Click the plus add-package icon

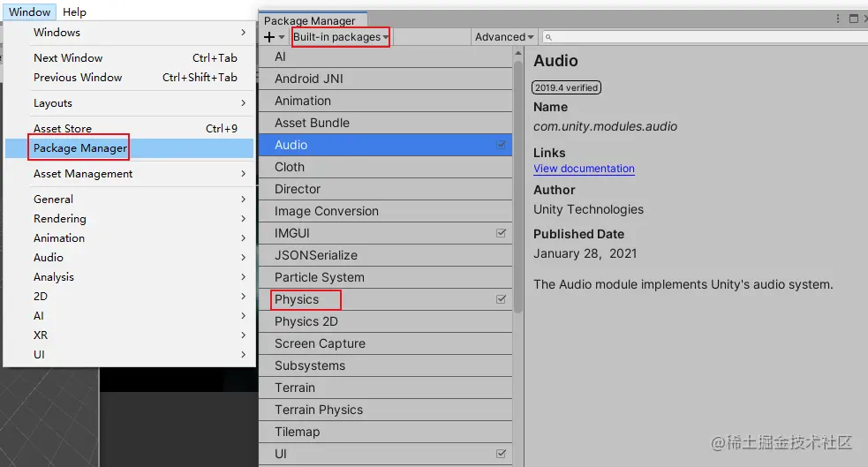point(269,37)
